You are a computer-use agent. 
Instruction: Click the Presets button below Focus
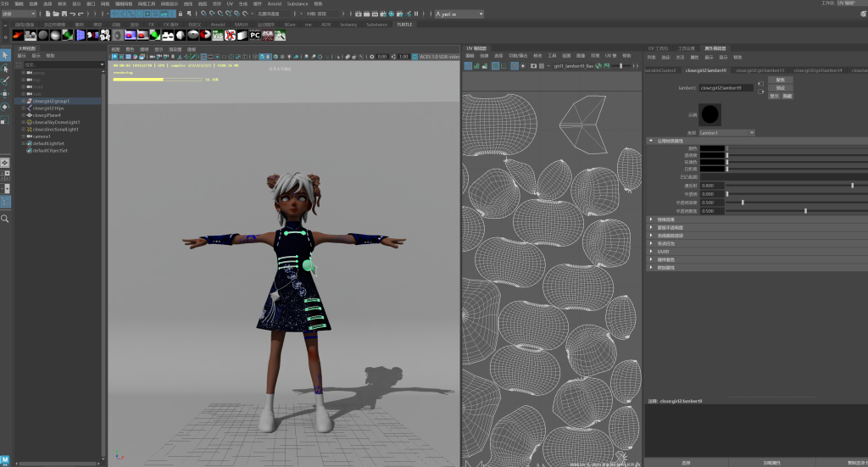tap(781, 88)
